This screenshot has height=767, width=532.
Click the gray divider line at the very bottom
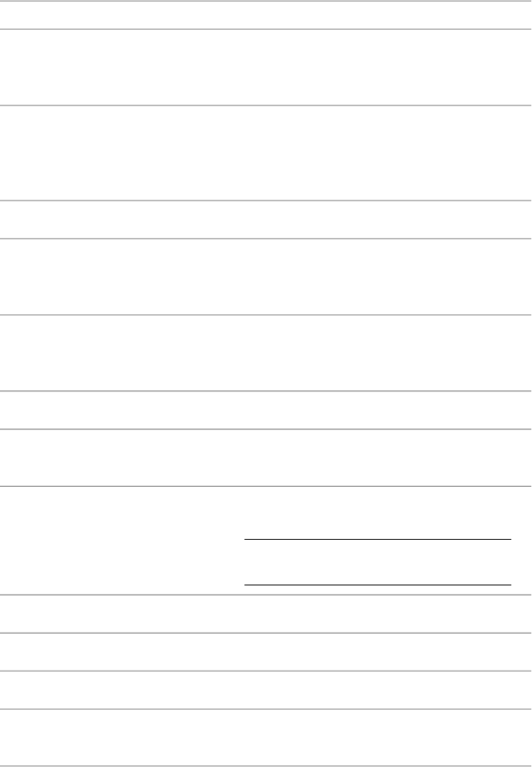pyautogui.click(x=266, y=766)
